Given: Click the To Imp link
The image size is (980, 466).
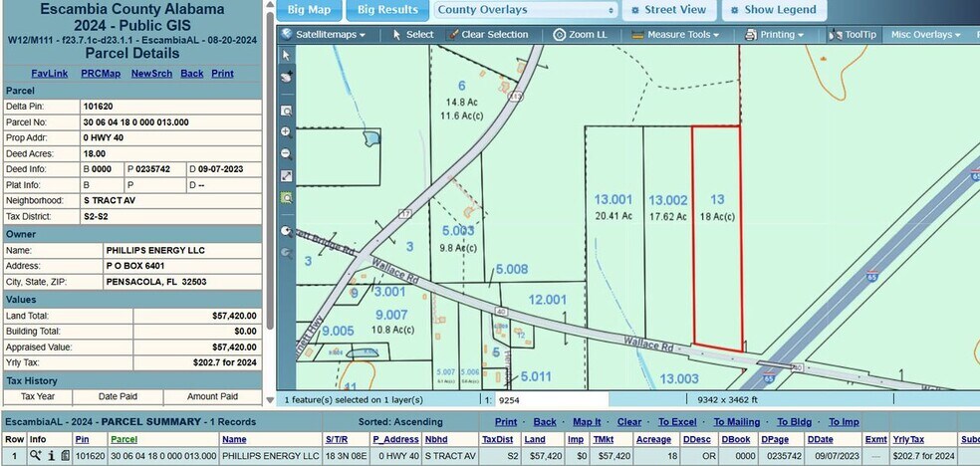Looking at the screenshot, I should (x=844, y=422).
